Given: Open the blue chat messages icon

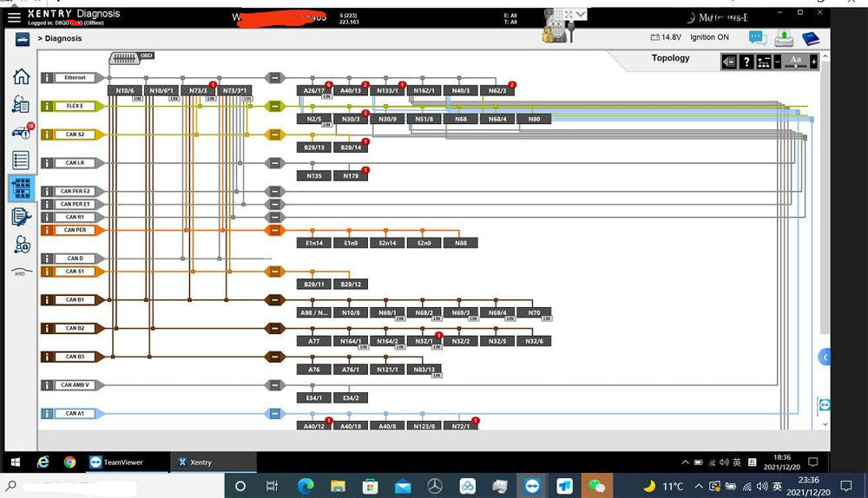Looking at the screenshot, I should point(758,38).
